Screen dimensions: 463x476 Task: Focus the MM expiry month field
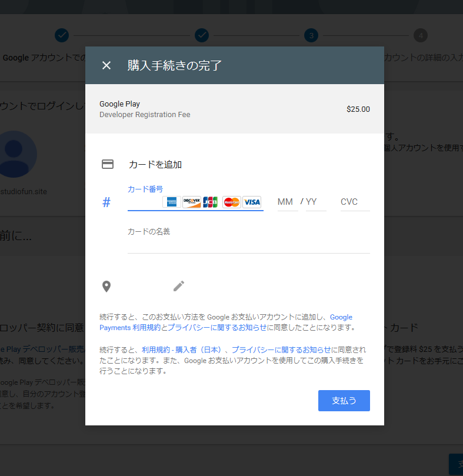coord(288,202)
